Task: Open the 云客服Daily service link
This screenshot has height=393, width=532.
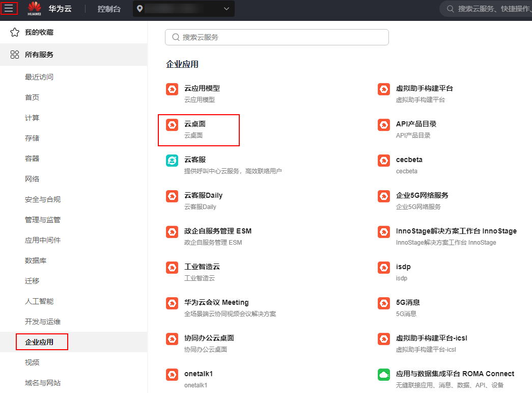Action: 203,195
